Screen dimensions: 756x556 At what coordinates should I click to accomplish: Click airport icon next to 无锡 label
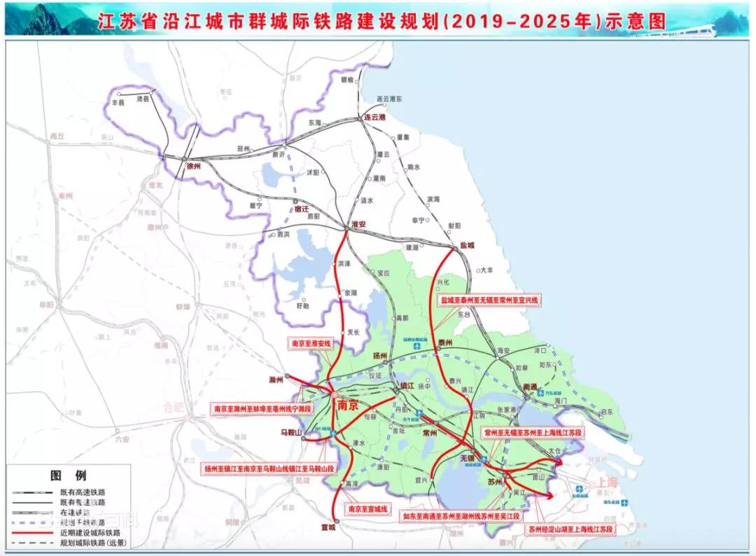tap(484, 459)
